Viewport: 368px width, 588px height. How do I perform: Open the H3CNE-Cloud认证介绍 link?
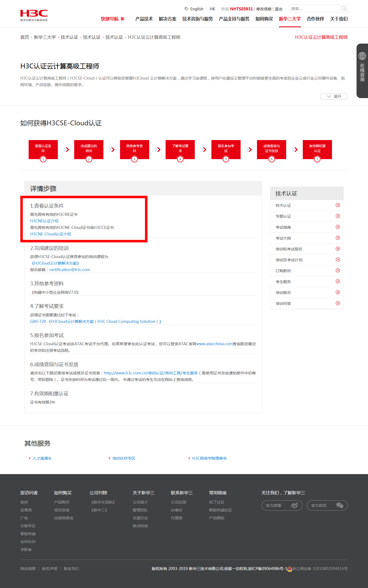(50, 234)
